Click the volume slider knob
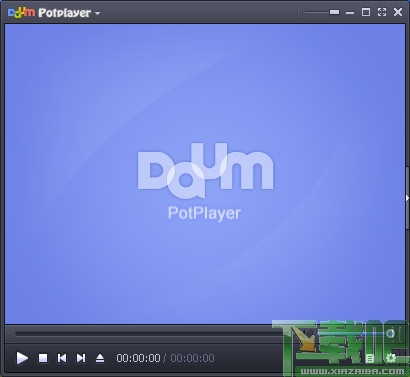Viewport: 410px width, 377px height. [390, 333]
